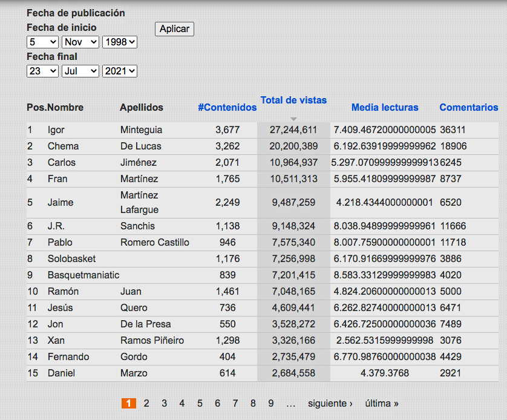The height and width of the screenshot is (420, 507).
Task: Click the siguiente next page link
Action: point(330,403)
